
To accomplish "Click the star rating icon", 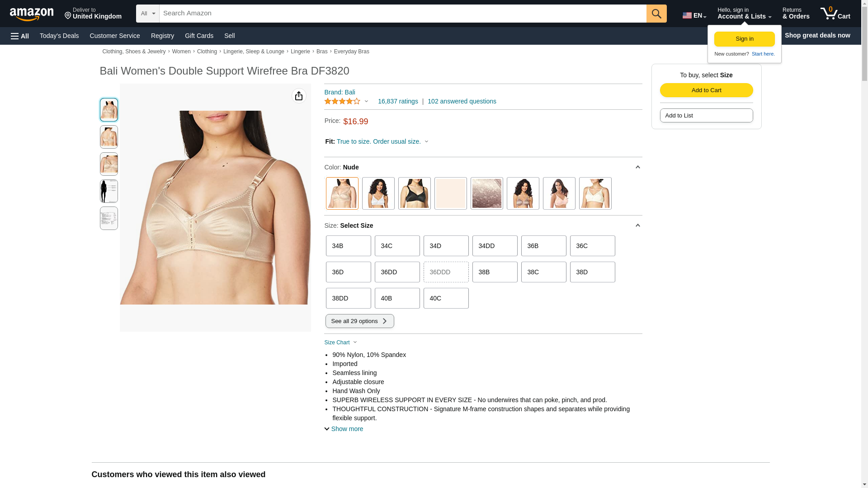I will 342,101.
